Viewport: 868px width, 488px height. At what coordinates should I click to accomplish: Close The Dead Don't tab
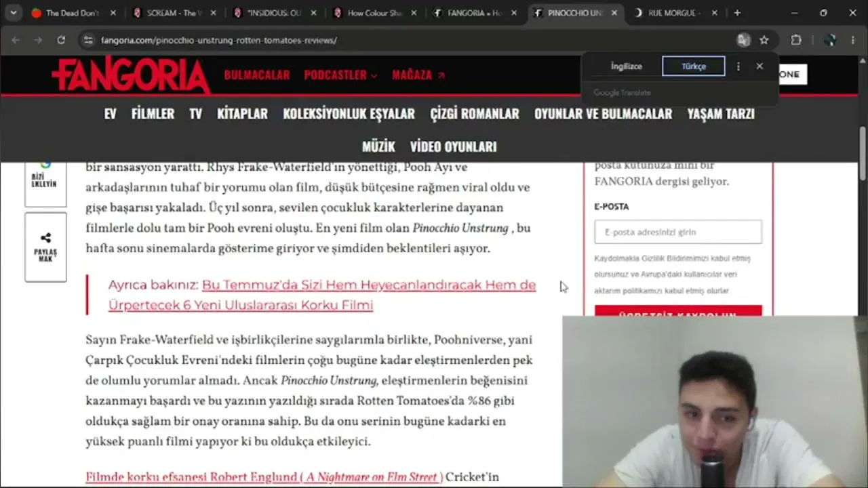pyautogui.click(x=113, y=13)
